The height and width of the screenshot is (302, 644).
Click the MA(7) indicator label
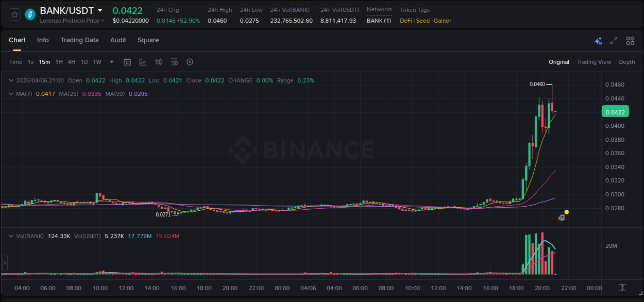coord(24,94)
